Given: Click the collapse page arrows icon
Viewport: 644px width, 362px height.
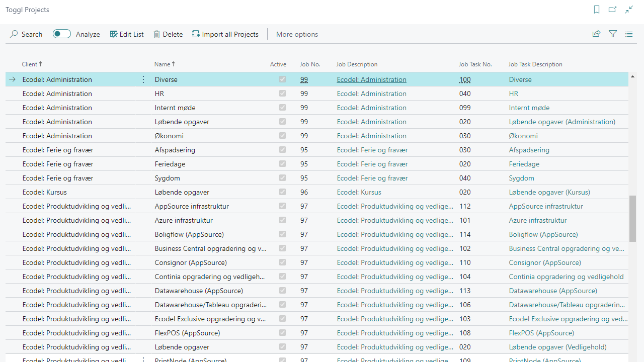Looking at the screenshot, I should click(x=629, y=10).
